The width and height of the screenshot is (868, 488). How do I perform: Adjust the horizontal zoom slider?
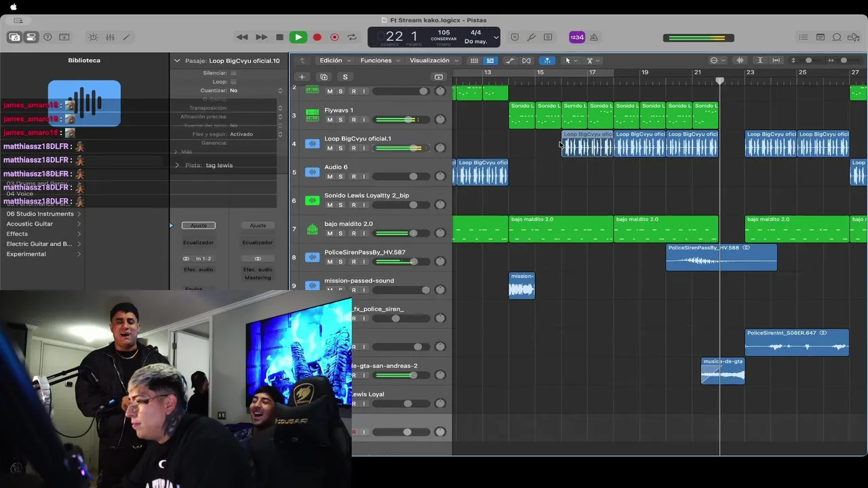coord(843,60)
